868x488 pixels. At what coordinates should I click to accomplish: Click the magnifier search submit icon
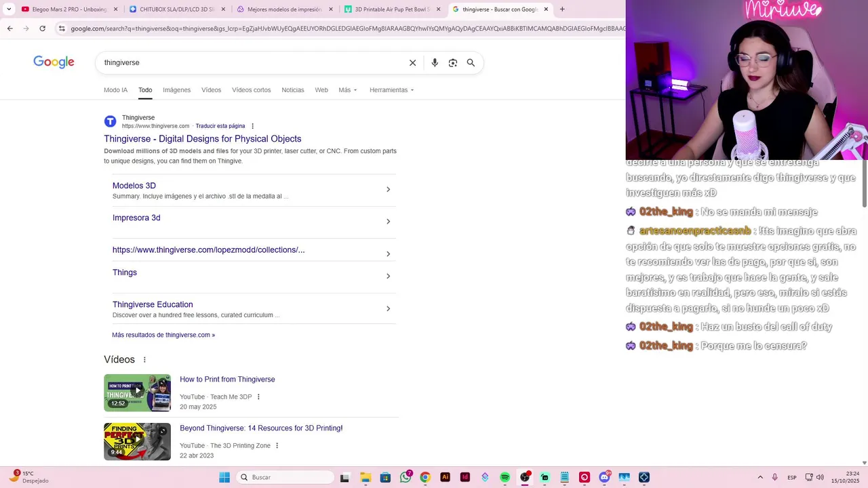pos(471,62)
